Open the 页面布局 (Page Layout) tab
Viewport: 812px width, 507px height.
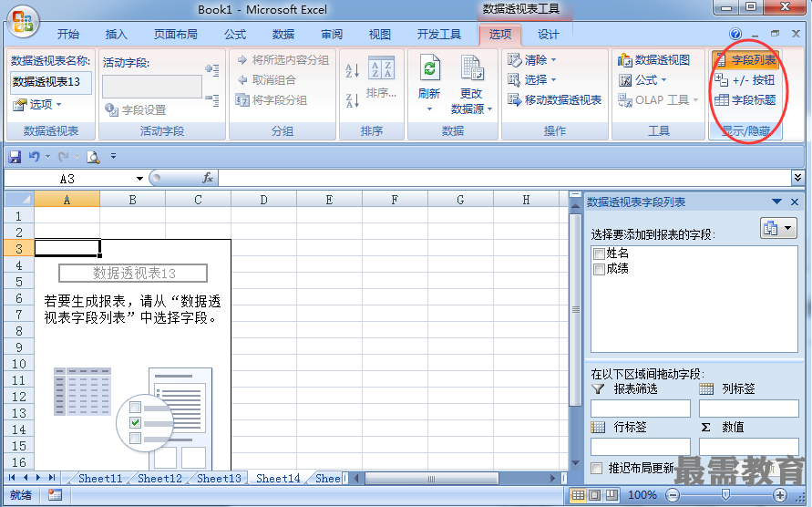pos(176,35)
